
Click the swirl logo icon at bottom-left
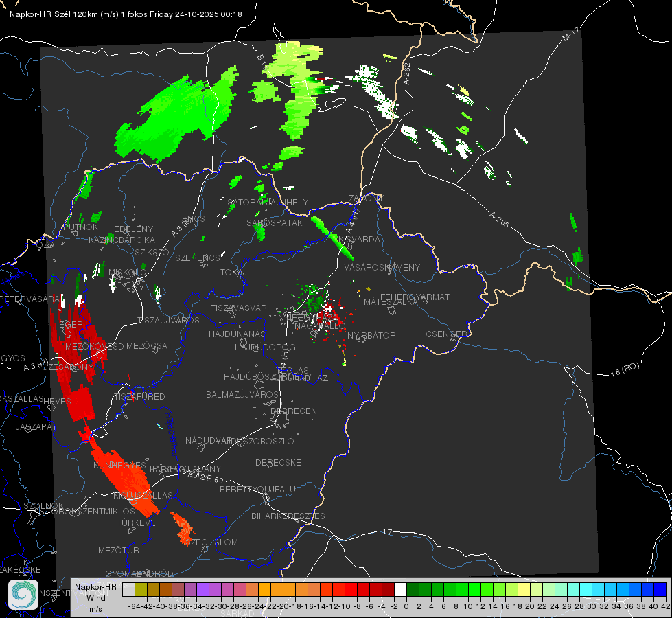click(x=23, y=595)
